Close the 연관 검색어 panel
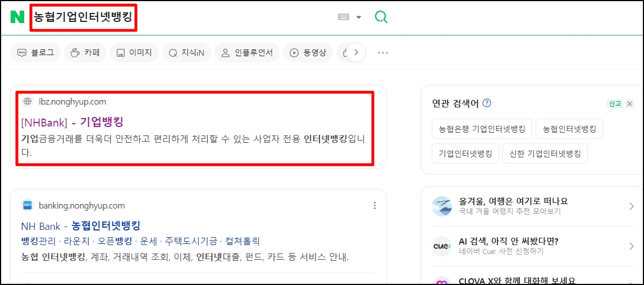The height and width of the screenshot is (285, 644). click(x=630, y=103)
